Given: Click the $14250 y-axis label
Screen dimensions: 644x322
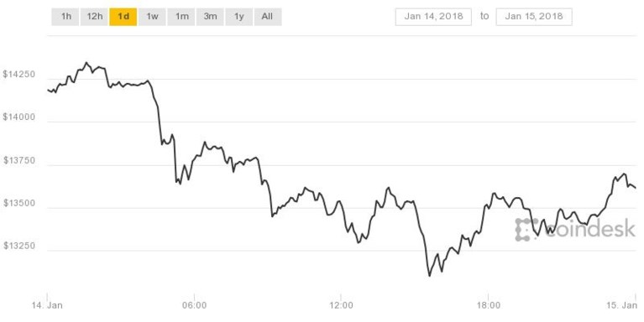Looking at the screenshot, I should tap(19, 75).
